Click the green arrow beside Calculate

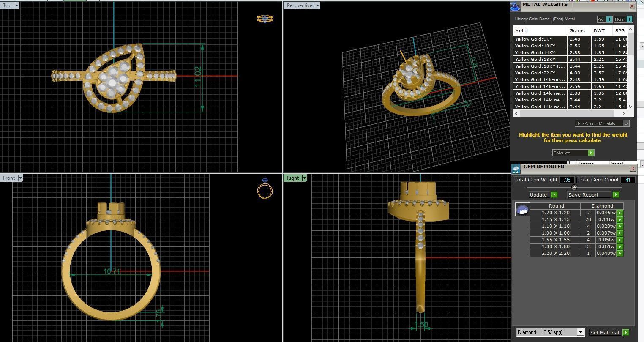point(591,153)
